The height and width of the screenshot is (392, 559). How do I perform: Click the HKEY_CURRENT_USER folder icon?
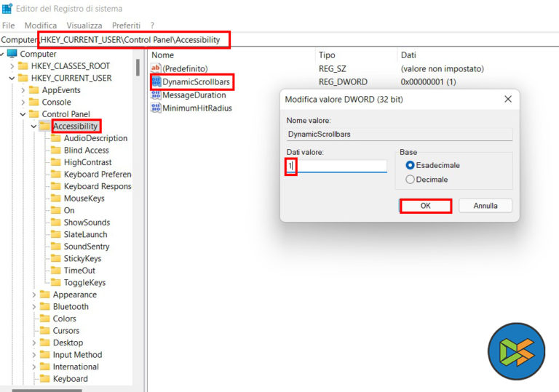coord(23,78)
